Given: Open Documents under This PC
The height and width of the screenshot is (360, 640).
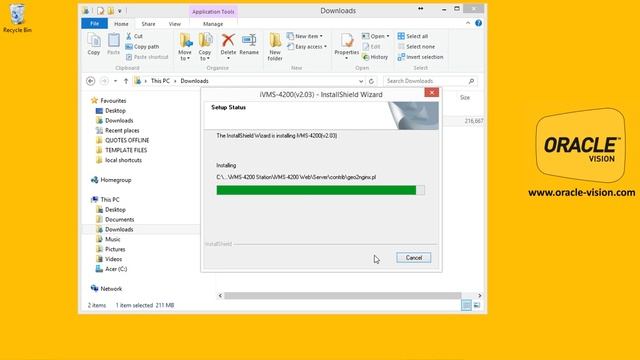Looking at the screenshot, I should [115, 220].
